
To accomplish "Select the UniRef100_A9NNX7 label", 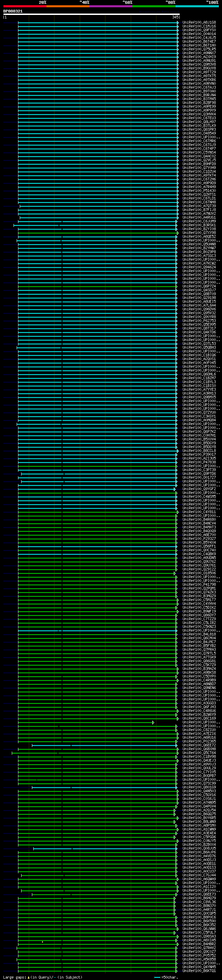I will coord(199,53).
